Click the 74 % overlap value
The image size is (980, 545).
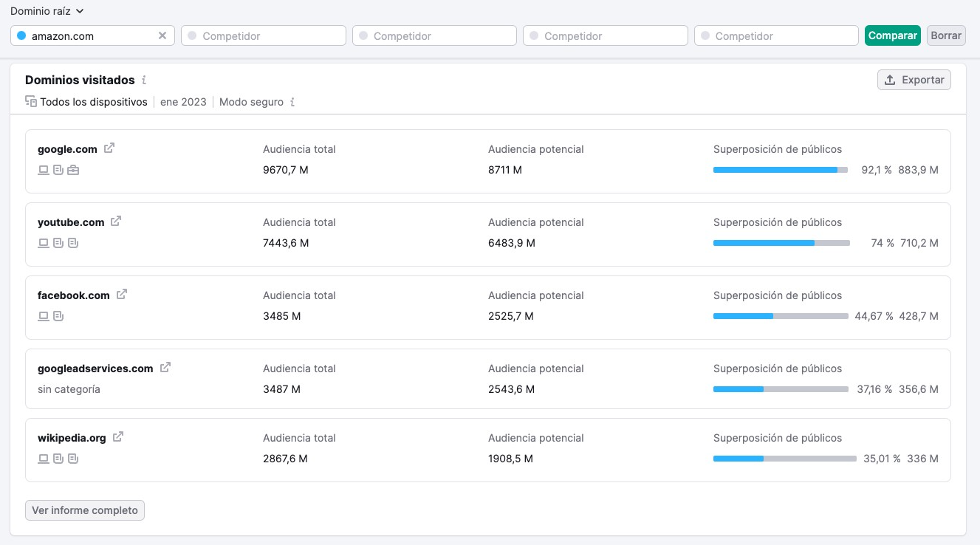[x=883, y=243]
